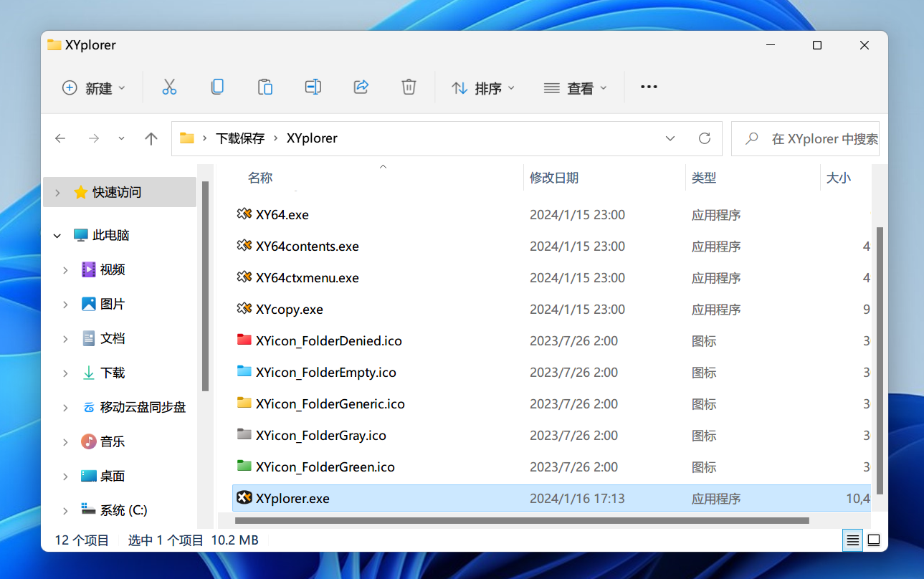
Task: Click the navigation pane vertical scrollbar
Action: click(x=205, y=285)
